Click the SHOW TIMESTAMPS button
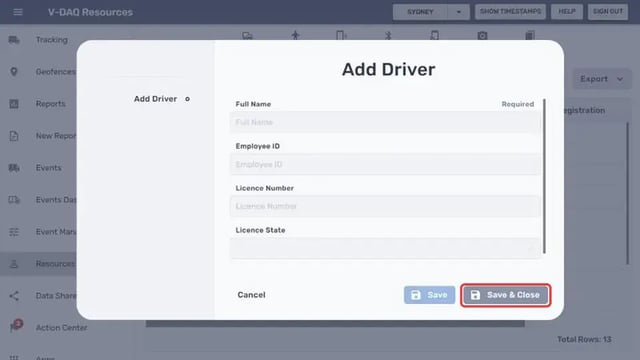 [x=510, y=11]
